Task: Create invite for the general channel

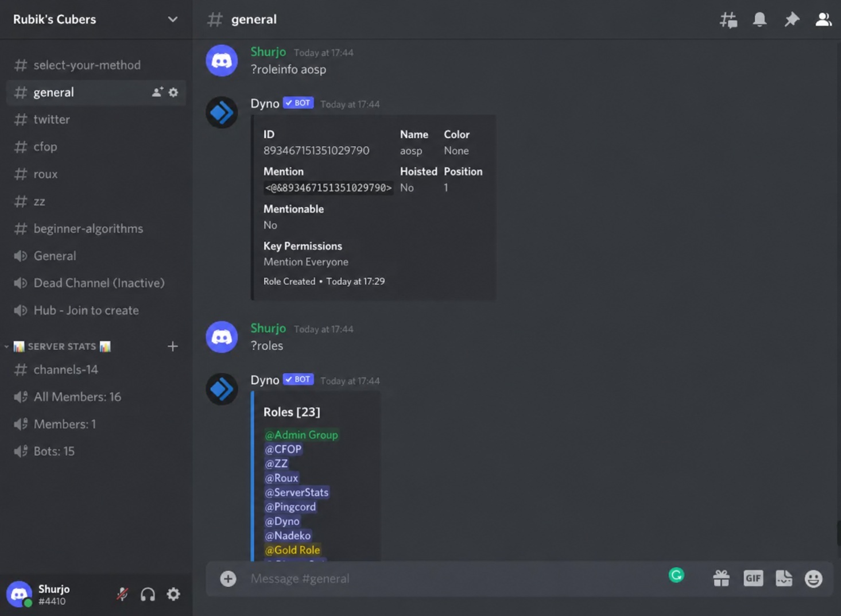Action: pyautogui.click(x=157, y=92)
